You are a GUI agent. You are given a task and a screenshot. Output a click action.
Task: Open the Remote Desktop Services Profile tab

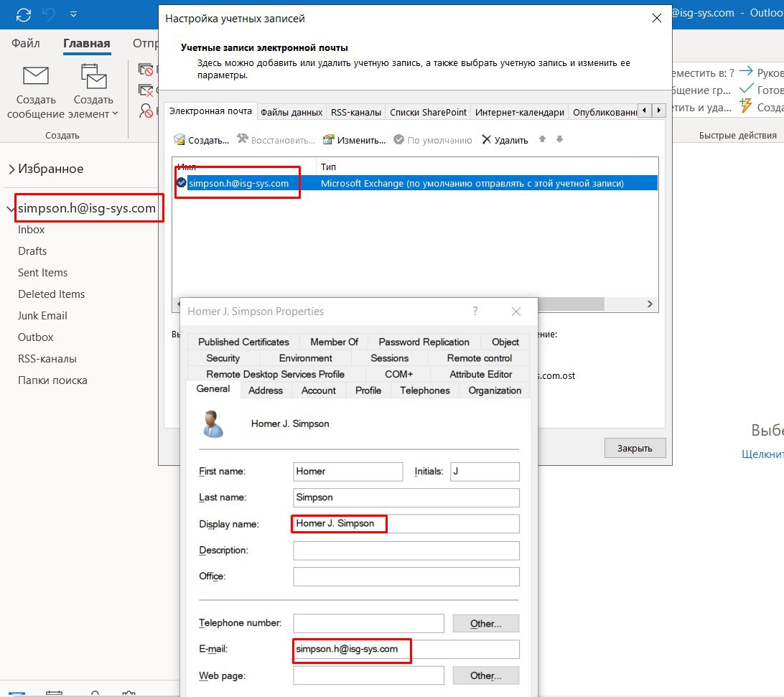(x=275, y=374)
